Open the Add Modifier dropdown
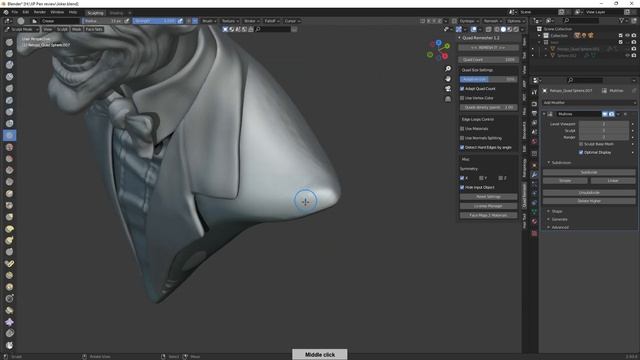This screenshot has height=360, width=640. tap(589, 102)
